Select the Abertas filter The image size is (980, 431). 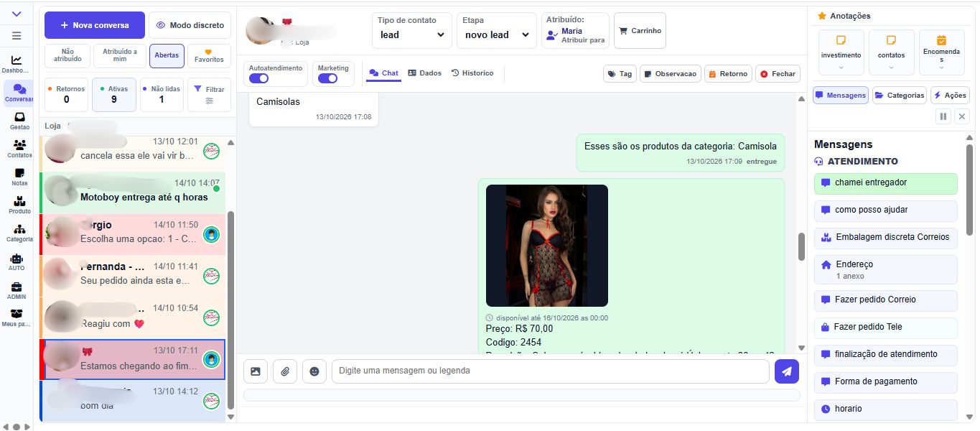click(167, 55)
